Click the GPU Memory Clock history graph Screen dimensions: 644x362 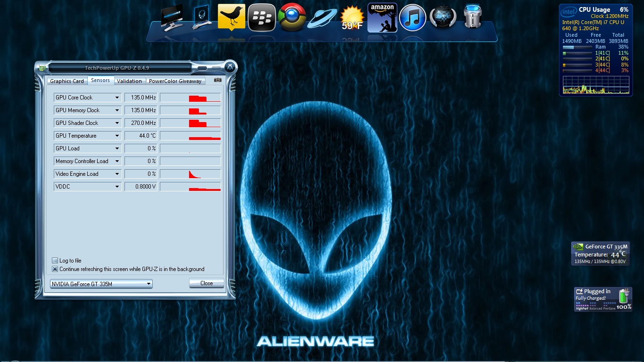[190, 110]
